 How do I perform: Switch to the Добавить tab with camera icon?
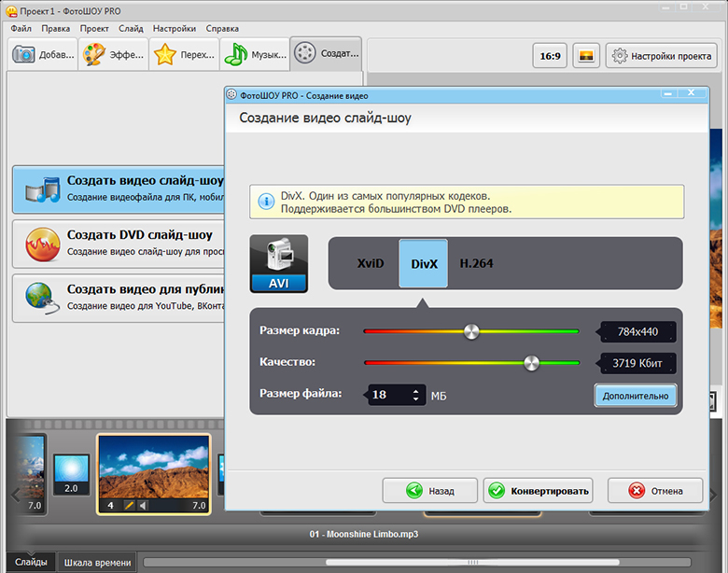pyautogui.click(x=43, y=54)
